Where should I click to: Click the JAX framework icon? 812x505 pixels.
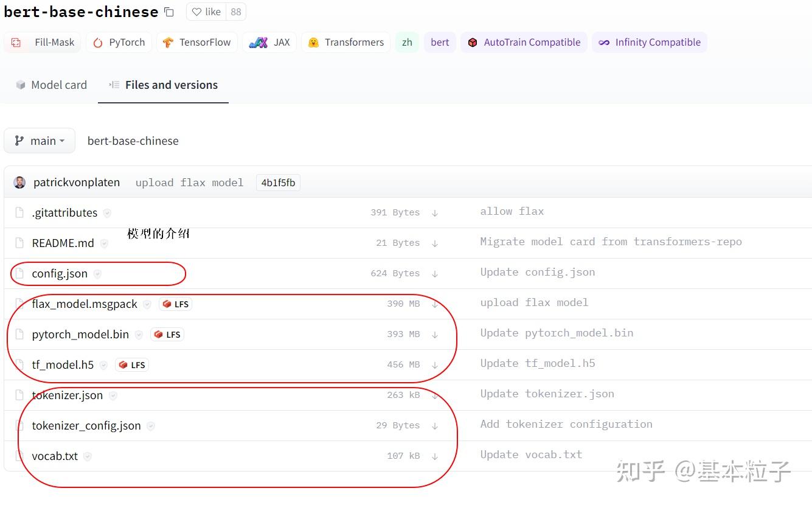click(x=259, y=42)
